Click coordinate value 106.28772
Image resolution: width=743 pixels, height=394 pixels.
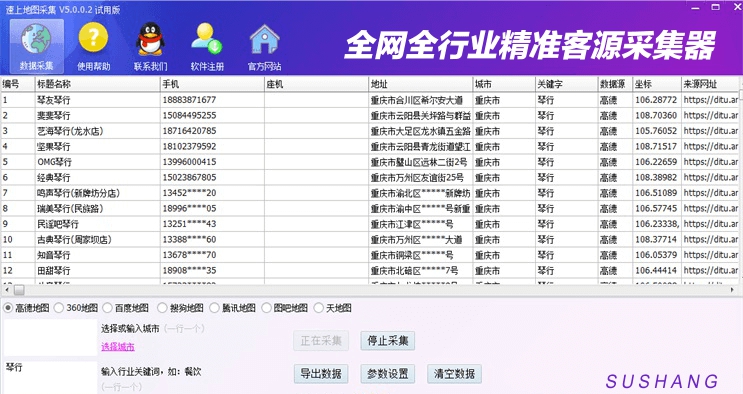click(x=656, y=100)
